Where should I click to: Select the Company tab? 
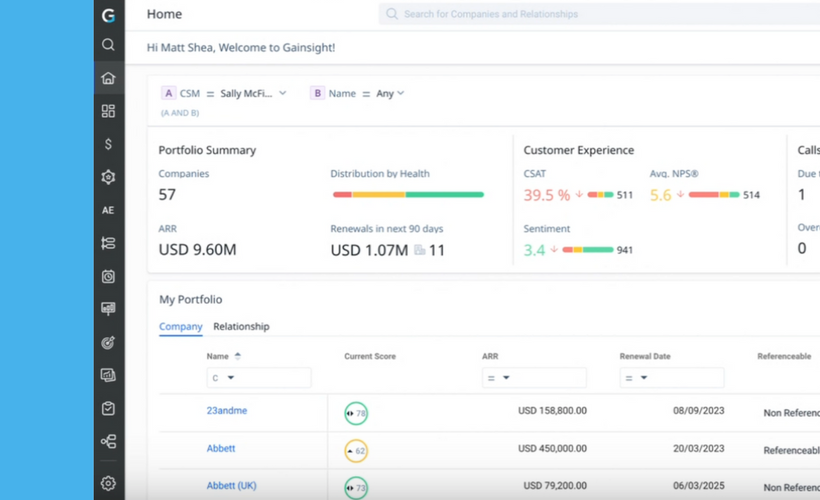(180, 327)
